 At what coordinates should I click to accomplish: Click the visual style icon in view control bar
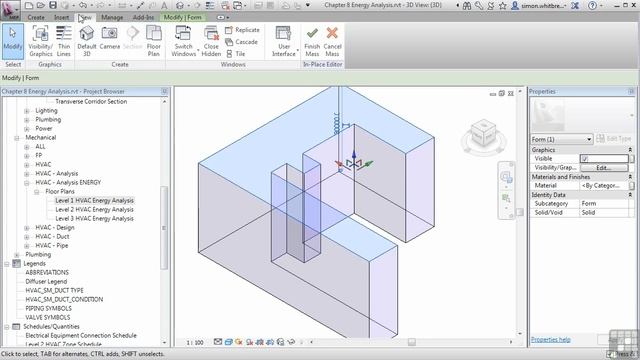229,342
